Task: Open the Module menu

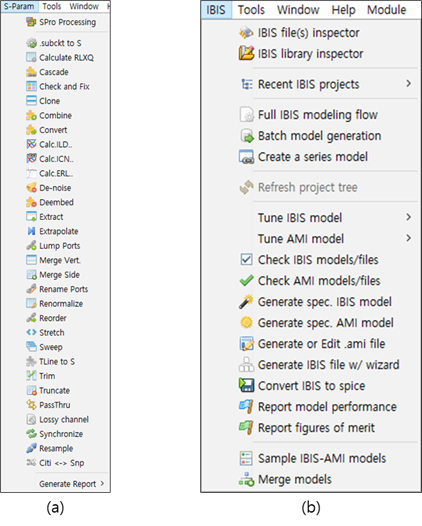Action: click(386, 10)
